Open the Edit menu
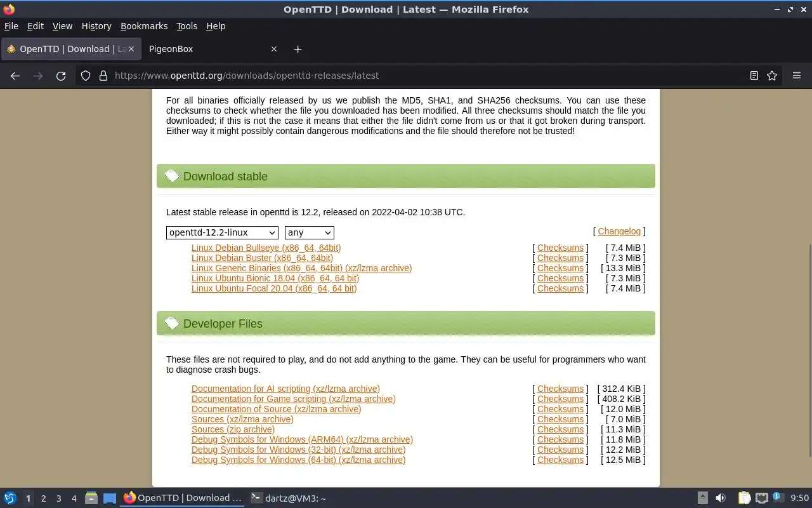812x508 pixels. pyautogui.click(x=36, y=26)
